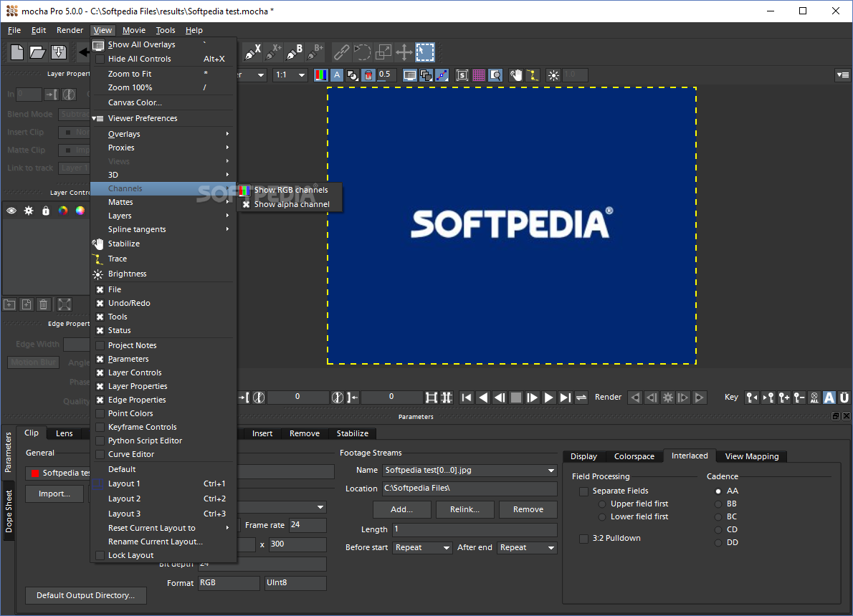Toggle the alpha channel 'A' toolbar icon
853x616 pixels.
338,75
